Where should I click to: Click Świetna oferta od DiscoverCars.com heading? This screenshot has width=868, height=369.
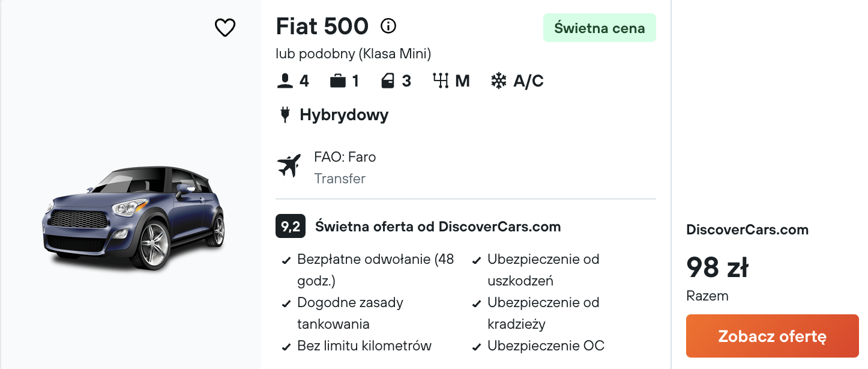(x=438, y=227)
